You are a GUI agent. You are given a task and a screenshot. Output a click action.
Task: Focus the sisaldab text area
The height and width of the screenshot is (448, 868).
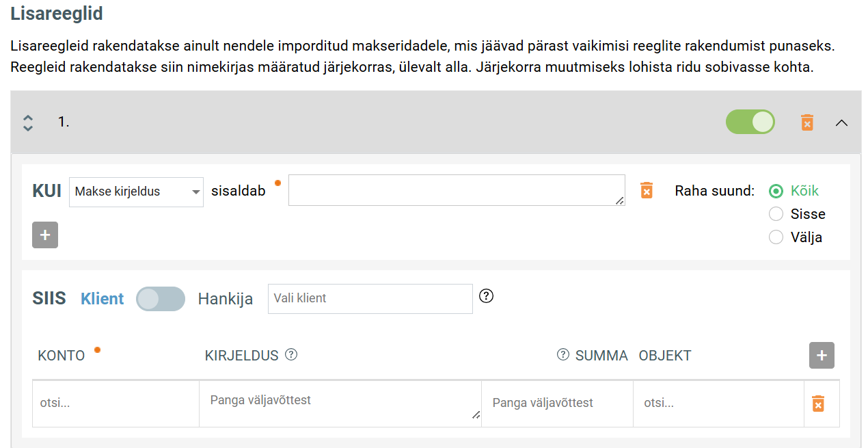tap(456, 190)
